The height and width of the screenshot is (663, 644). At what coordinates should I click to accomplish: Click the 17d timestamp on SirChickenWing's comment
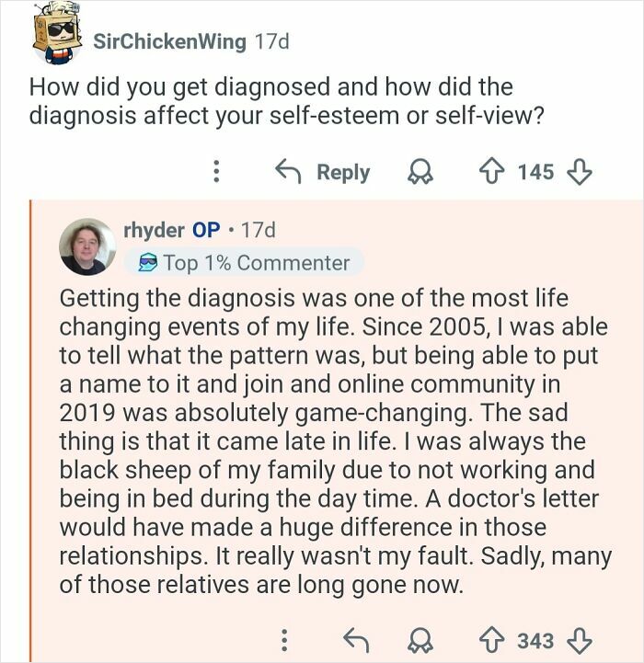click(x=270, y=41)
